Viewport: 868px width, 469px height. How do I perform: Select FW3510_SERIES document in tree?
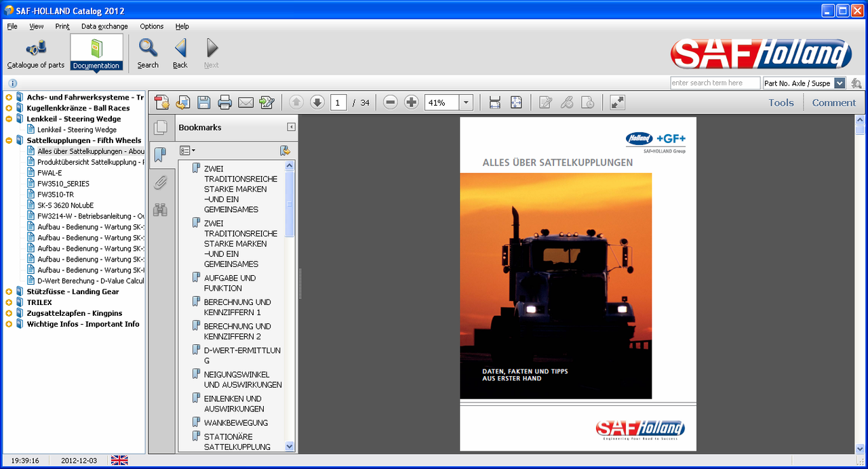pos(63,184)
